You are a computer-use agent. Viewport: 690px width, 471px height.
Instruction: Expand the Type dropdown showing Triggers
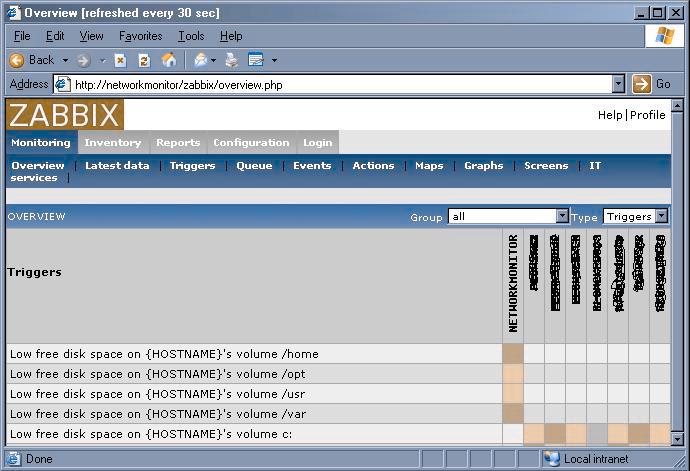click(635, 216)
